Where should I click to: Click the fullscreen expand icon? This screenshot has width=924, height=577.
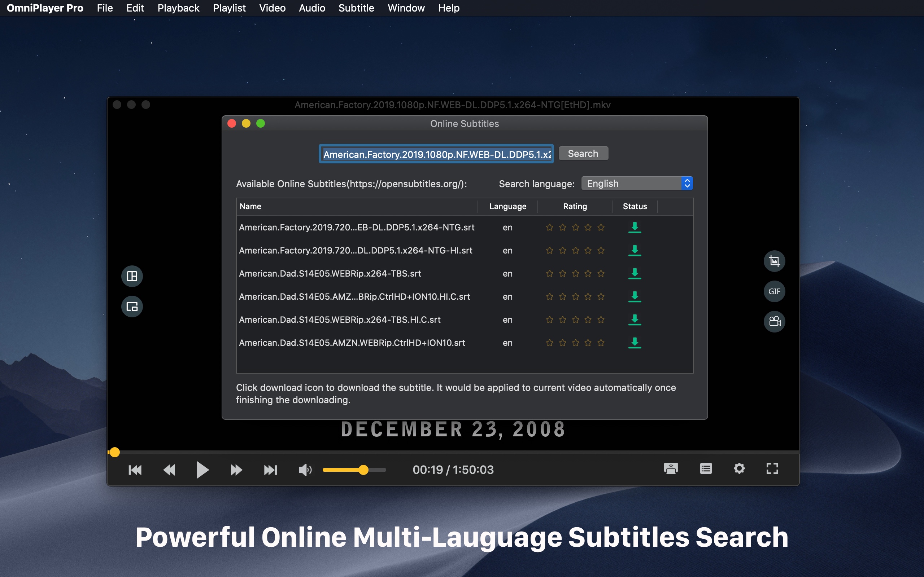[x=772, y=469]
